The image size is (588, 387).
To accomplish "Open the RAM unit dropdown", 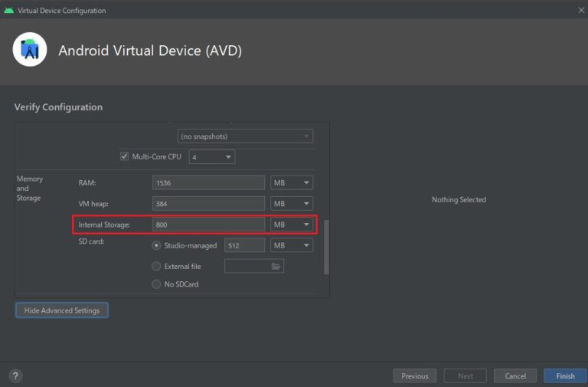I will tap(292, 183).
